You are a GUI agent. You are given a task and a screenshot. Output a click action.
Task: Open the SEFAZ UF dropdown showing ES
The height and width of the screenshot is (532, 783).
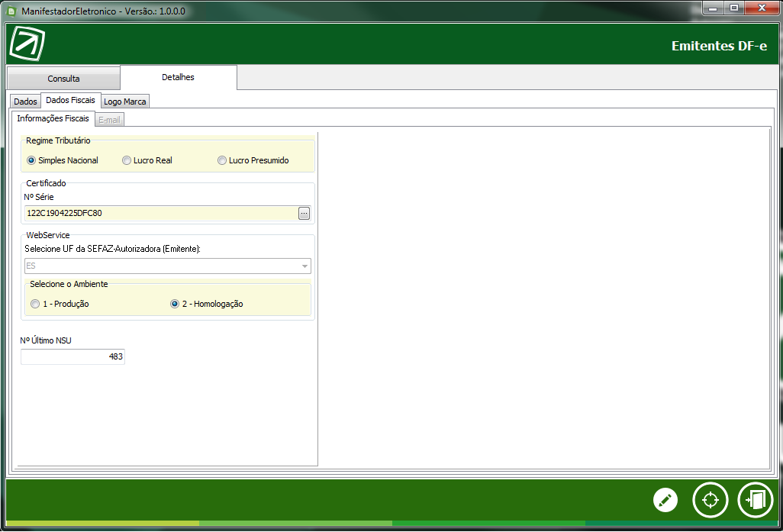(168, 266)
